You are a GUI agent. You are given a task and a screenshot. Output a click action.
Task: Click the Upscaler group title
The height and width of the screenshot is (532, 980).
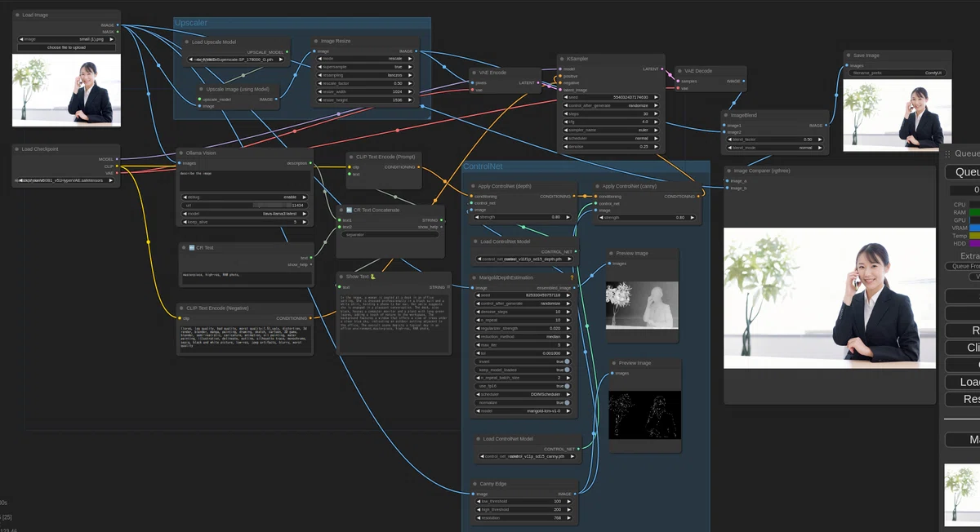[x=191, y=23]
